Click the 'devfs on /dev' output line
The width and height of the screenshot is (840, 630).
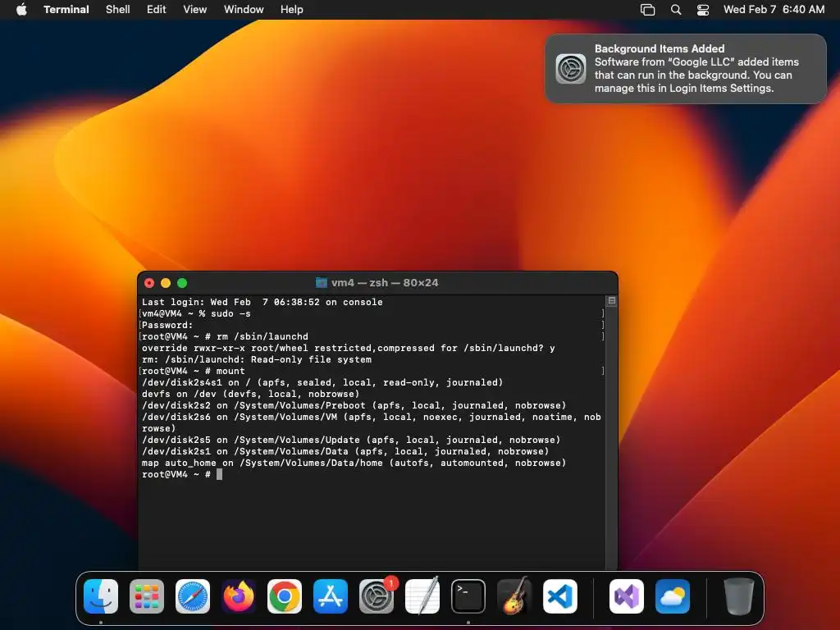251,395
